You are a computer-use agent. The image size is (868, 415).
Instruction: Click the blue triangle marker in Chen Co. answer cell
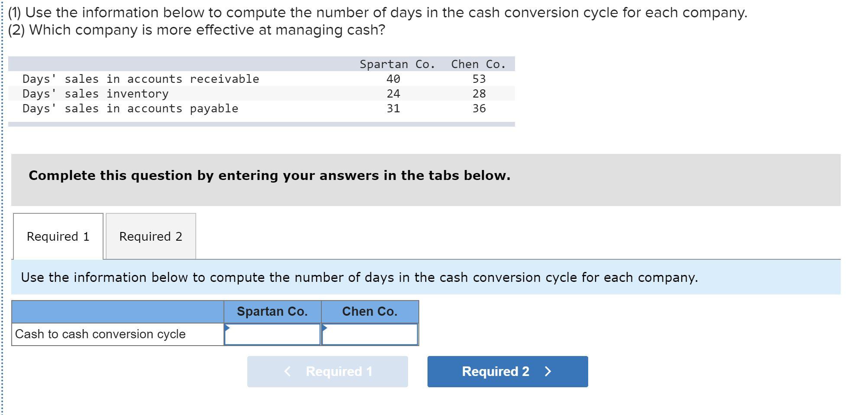(x=324, y=328)
